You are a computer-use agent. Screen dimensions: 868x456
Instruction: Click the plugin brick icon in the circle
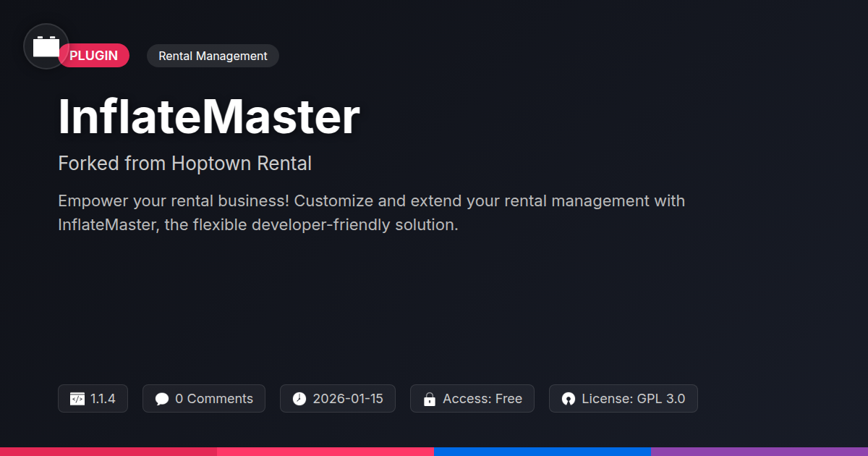click(x=46, y=46)
